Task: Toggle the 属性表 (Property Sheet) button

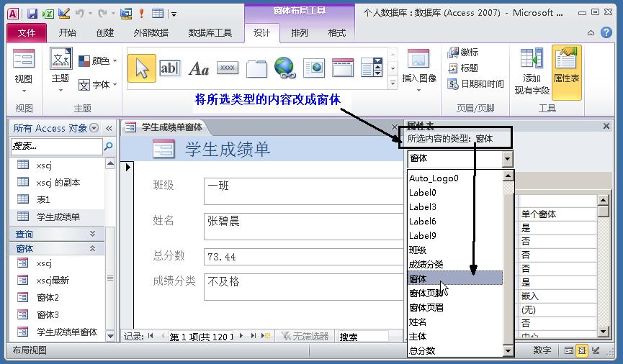Action: (x=566, y=71)
